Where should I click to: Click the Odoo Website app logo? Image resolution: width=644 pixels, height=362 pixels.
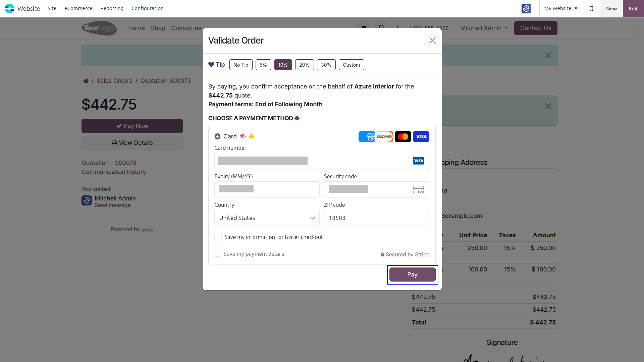click(x=9, y=8)
